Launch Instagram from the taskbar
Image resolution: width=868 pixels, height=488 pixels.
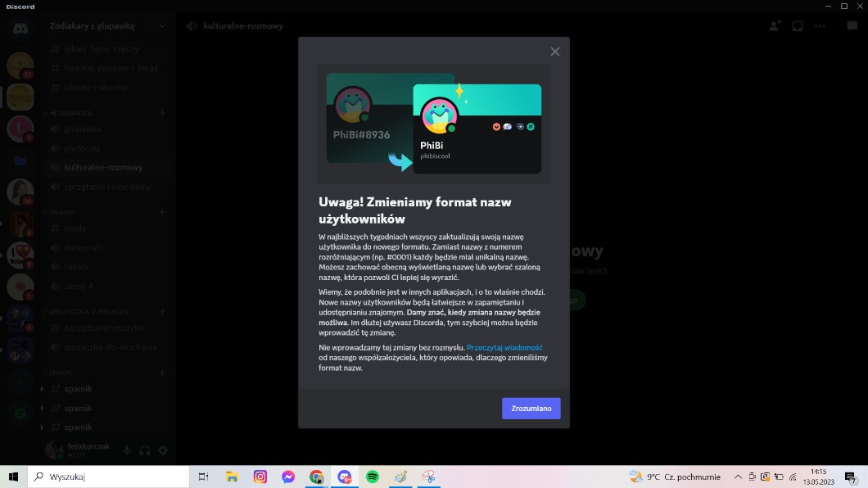[260, 477]
